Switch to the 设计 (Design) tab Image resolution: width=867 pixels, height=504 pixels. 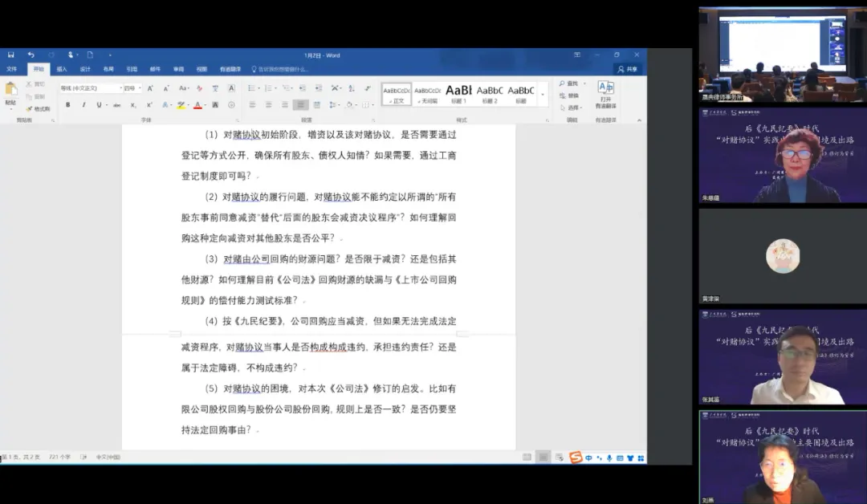point(84,69)
